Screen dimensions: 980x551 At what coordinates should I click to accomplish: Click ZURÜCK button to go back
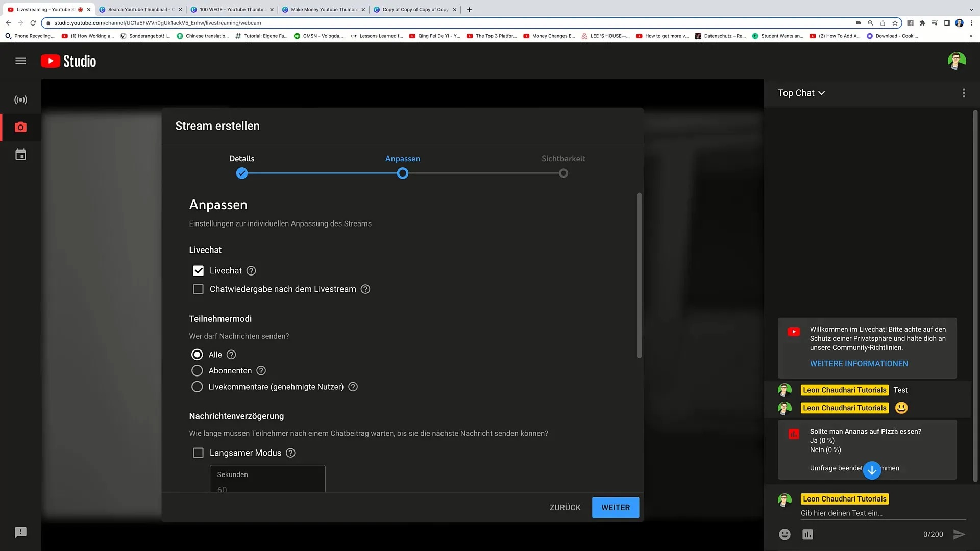(565, 507)
